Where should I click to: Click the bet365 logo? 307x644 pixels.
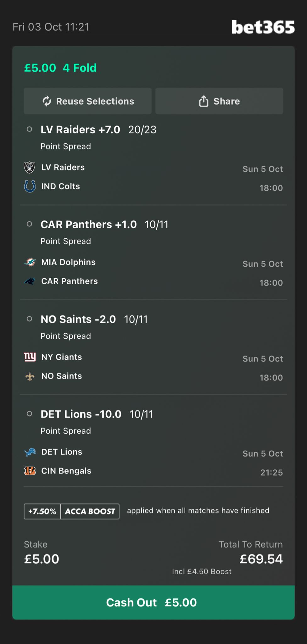coord(263,27)
